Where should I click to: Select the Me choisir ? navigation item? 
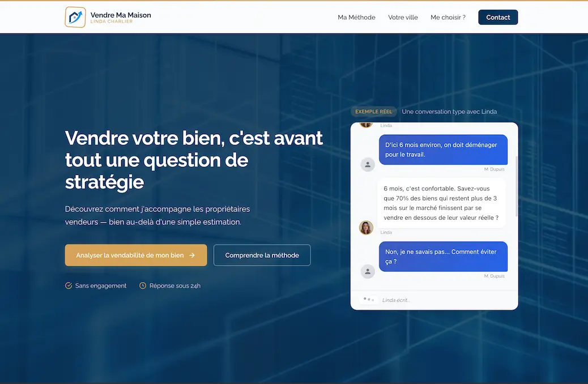[448, 17]
